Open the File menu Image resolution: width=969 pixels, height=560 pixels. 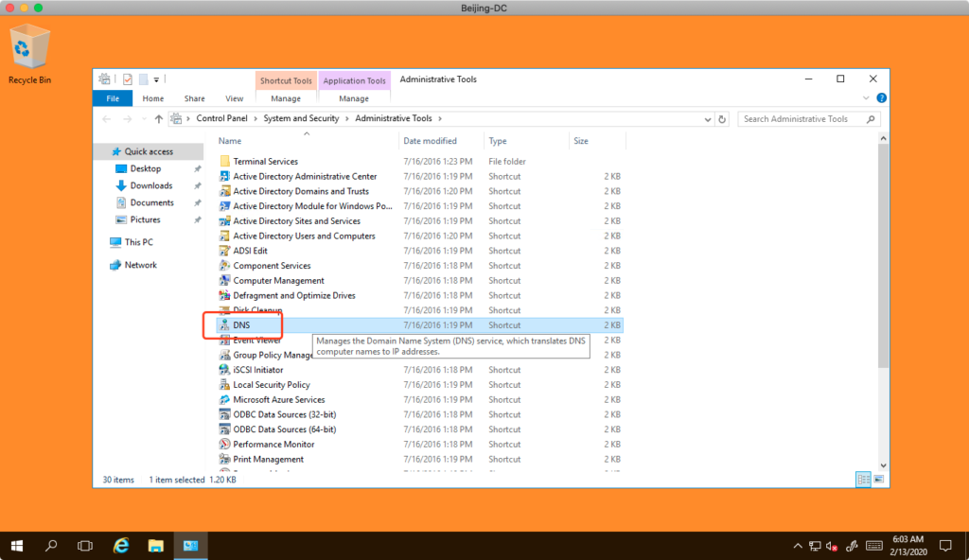(x=113, y=98)
